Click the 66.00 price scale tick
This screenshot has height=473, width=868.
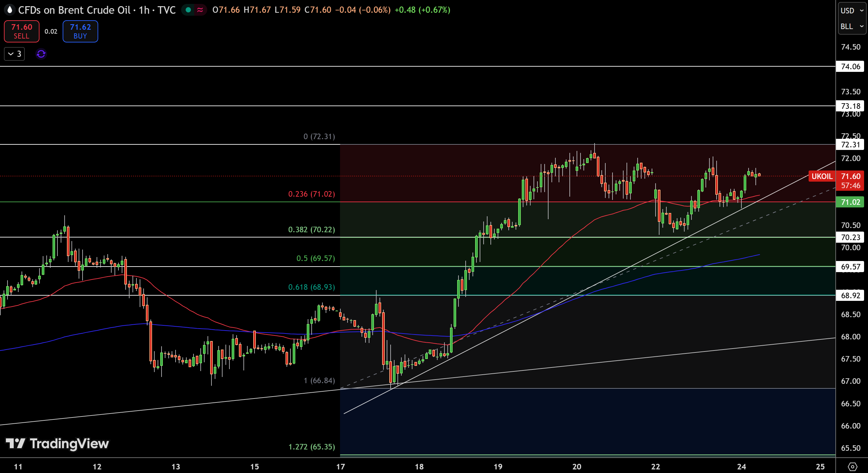pyautogui.click(x=850, y=426)
